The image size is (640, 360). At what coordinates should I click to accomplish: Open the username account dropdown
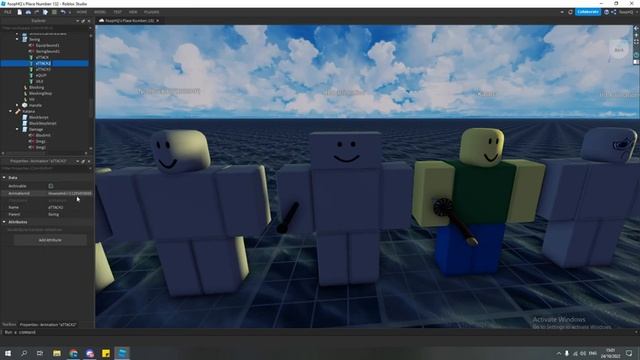tap(628, 12)
